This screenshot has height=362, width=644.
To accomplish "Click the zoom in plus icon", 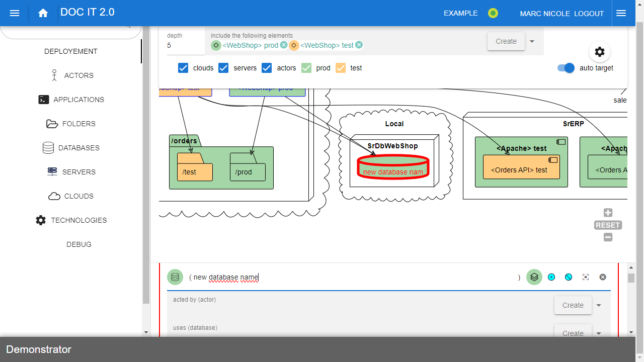I will tap(608, 213).
